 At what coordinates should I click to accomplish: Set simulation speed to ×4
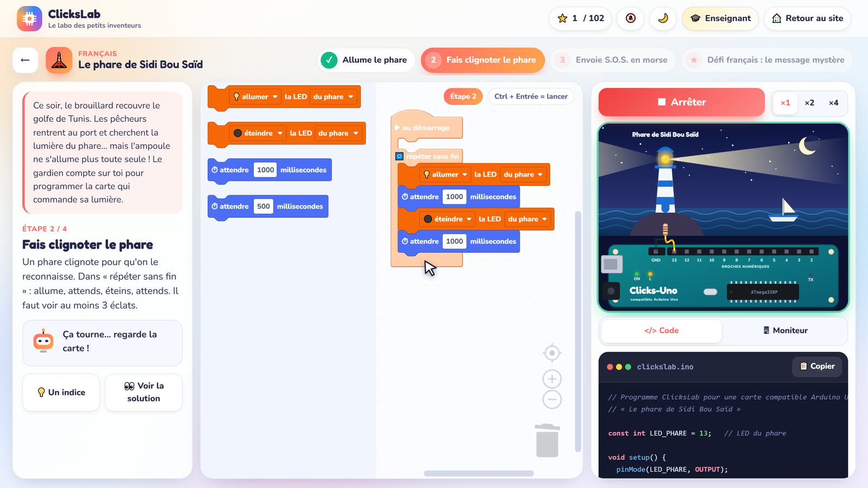click(833, 103)
